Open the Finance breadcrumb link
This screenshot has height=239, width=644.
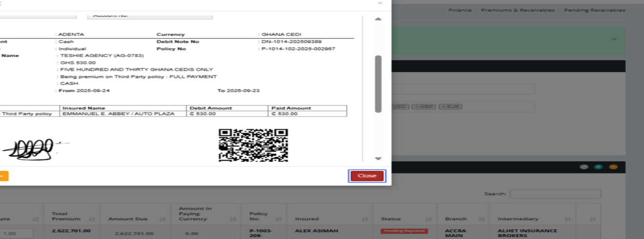pos(460,10)
